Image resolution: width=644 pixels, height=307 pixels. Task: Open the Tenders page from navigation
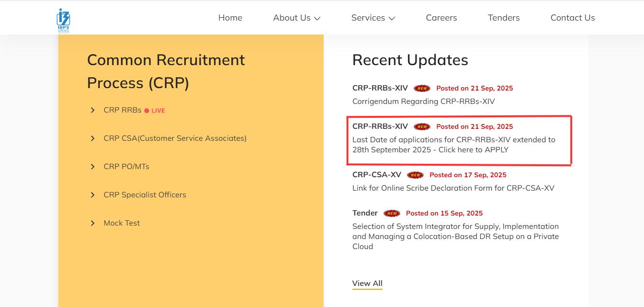pos(503,18)
